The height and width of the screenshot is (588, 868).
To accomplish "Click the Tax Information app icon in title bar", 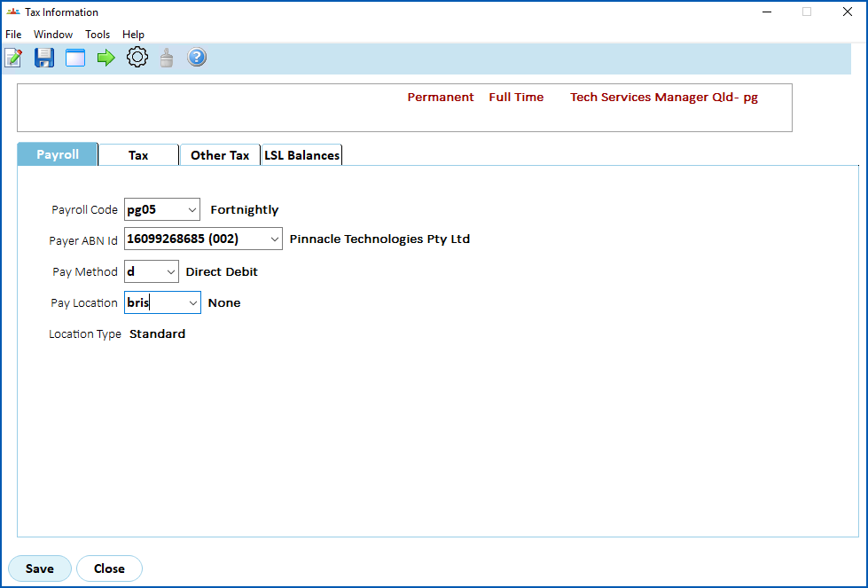I will (13, 12).
